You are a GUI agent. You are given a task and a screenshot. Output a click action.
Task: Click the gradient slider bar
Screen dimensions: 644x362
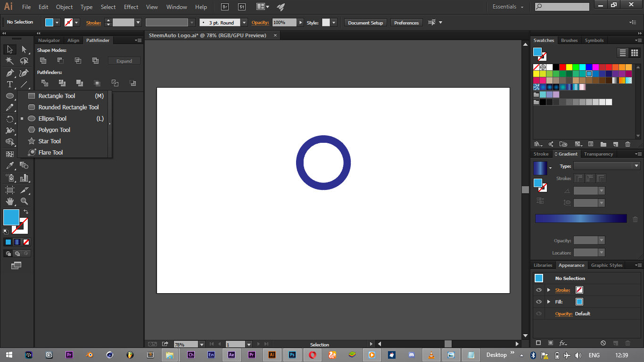point(581,219)
